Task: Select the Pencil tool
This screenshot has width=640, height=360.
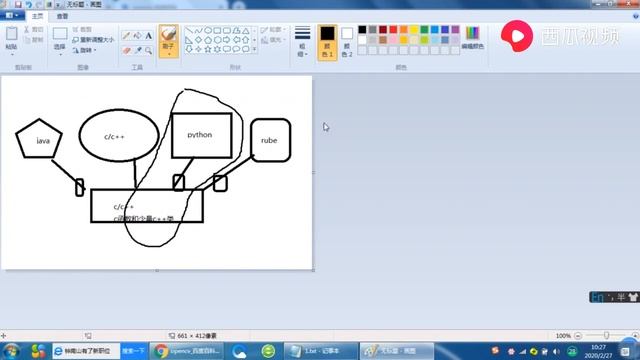Action: [127, 36]
